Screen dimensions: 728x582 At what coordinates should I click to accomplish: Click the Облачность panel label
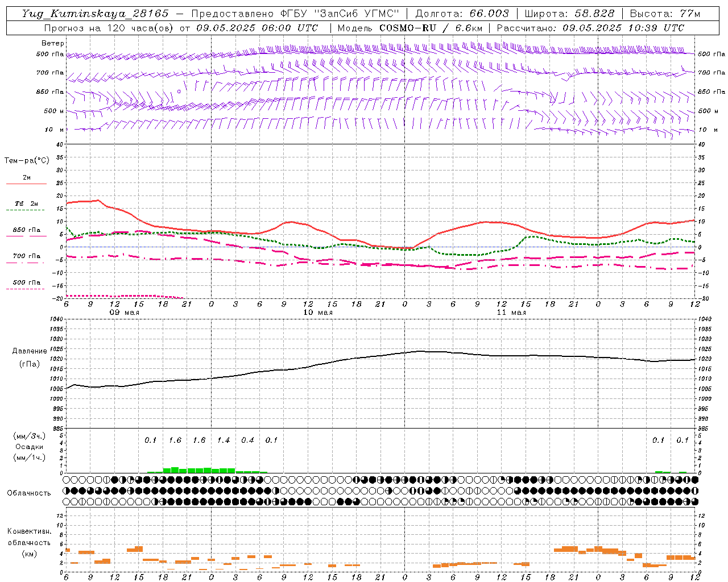click(29, 493)
